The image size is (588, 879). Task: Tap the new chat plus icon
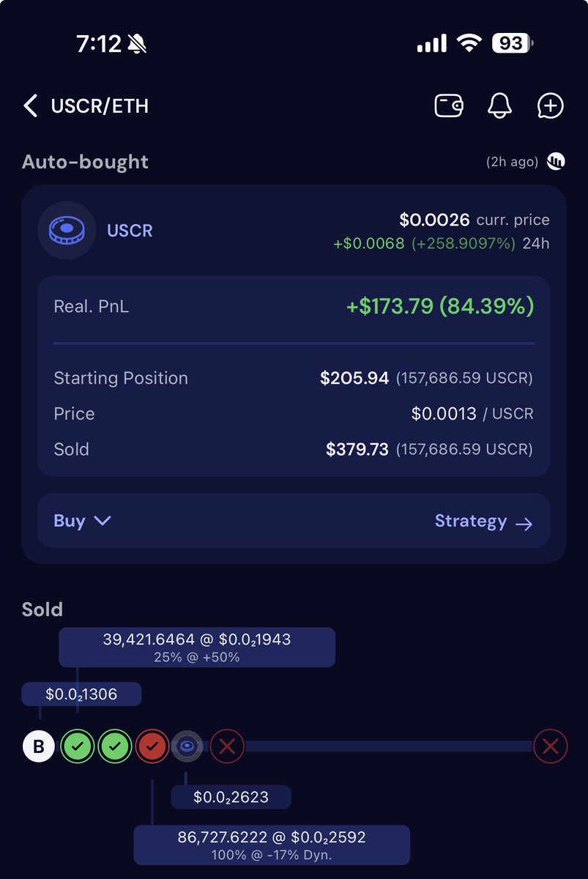550,106
